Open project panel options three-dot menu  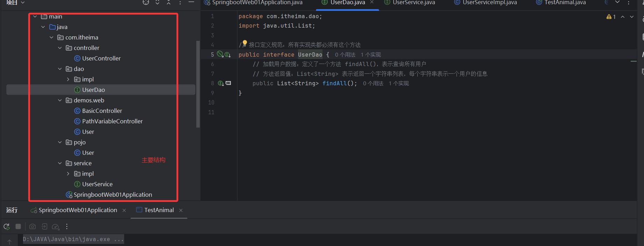[x=180, y=2]
